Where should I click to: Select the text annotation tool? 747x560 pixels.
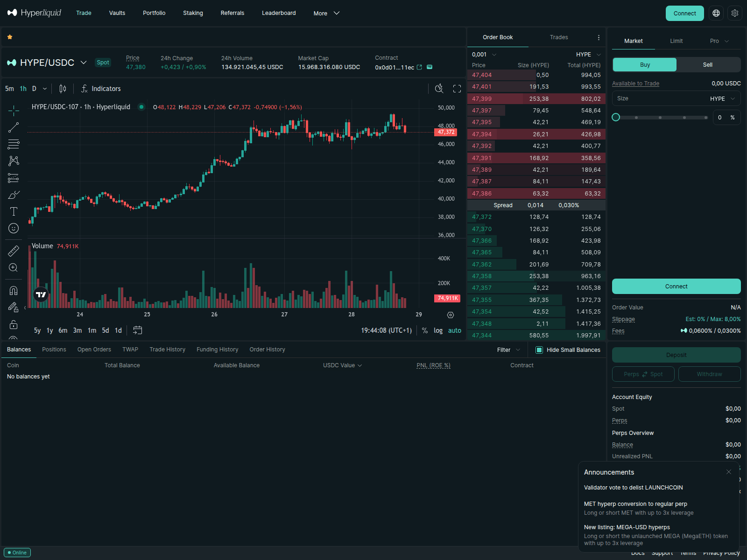(14, 211)
